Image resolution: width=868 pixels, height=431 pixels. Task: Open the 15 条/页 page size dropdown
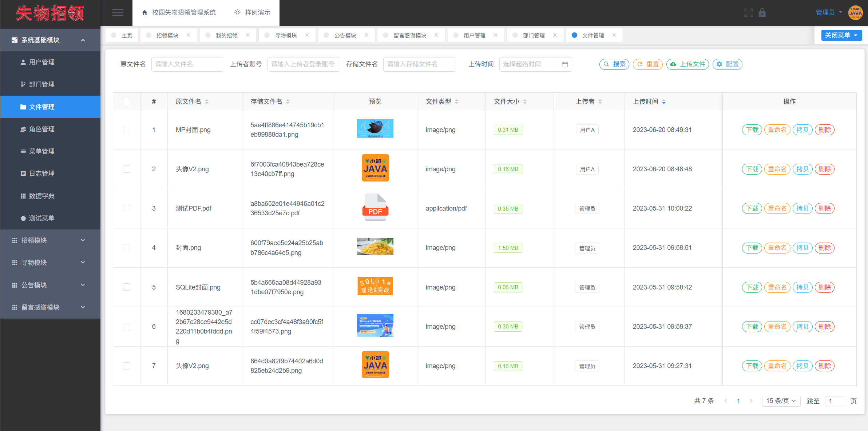(781, 401)
